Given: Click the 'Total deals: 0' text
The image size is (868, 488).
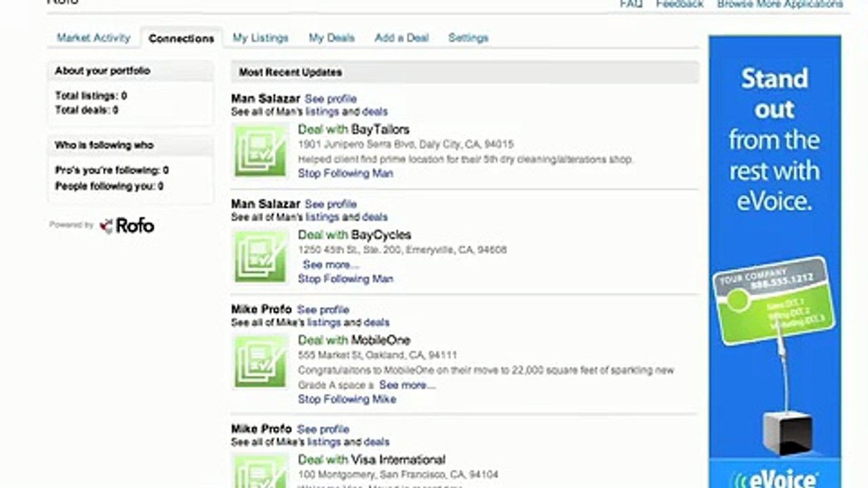Looking at the screenshot, I should point(87,110).
